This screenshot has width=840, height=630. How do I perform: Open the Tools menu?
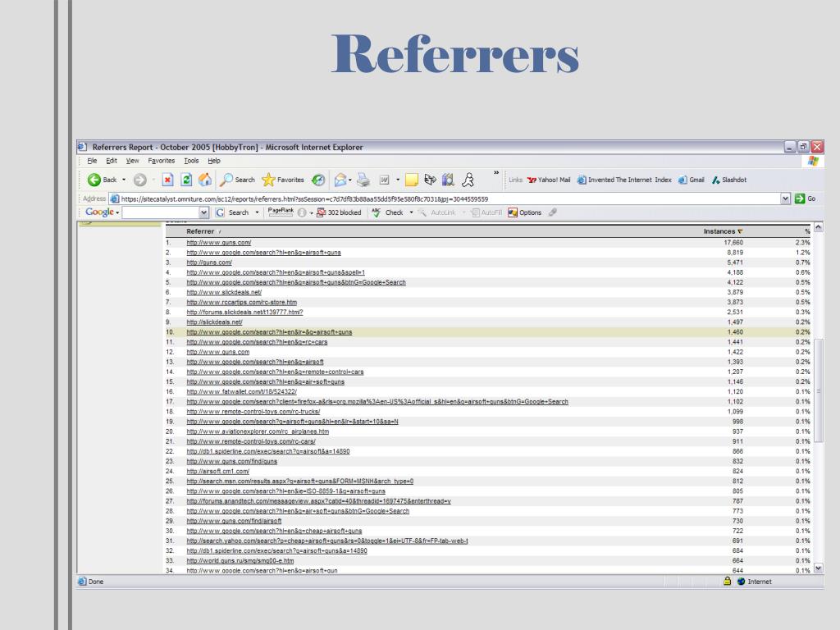191,161
